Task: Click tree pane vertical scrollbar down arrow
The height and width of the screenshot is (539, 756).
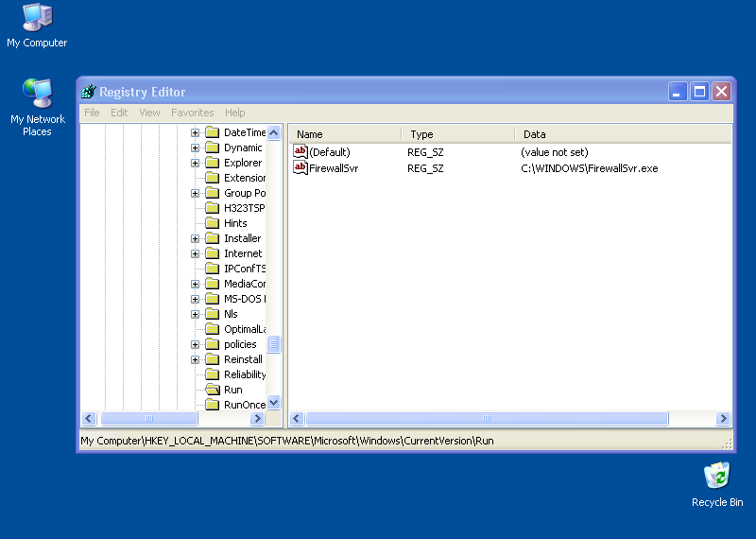Action: click(274, 402)
